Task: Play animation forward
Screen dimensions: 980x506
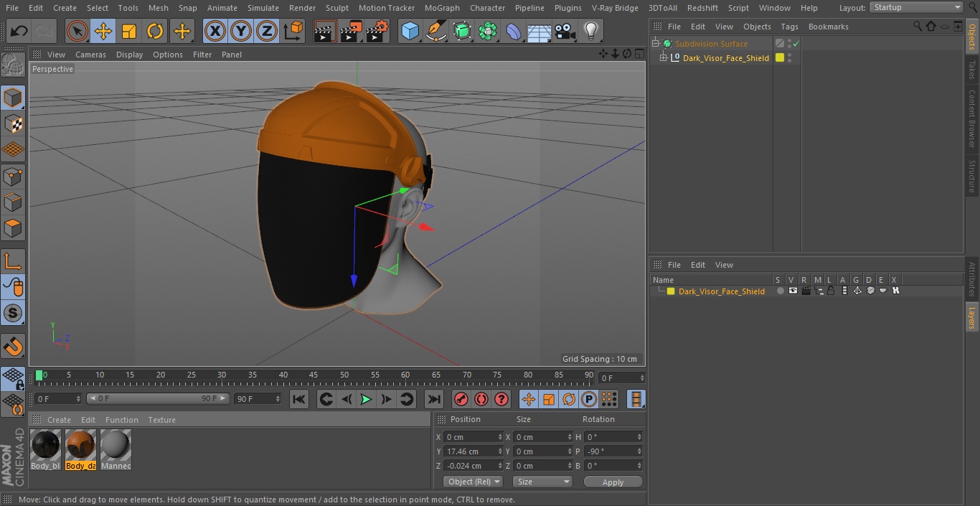Action: pyautogui.click(x=366, y=399)
